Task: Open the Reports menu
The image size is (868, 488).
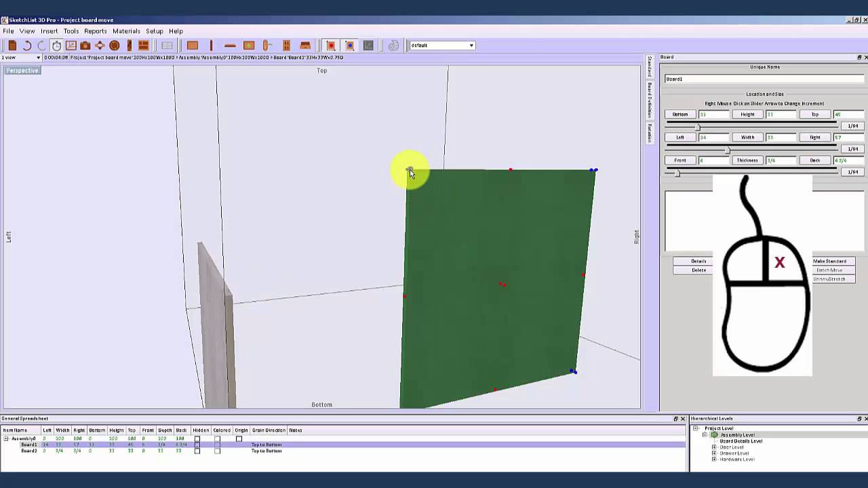Action: tap(95, 31)
